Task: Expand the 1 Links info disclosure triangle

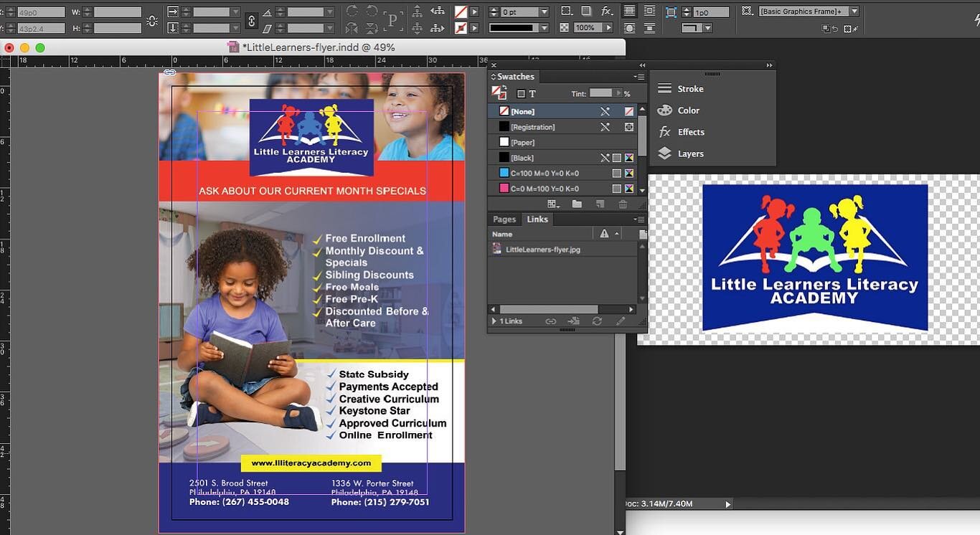Action: pyautogui.click(x=494, y=321)
